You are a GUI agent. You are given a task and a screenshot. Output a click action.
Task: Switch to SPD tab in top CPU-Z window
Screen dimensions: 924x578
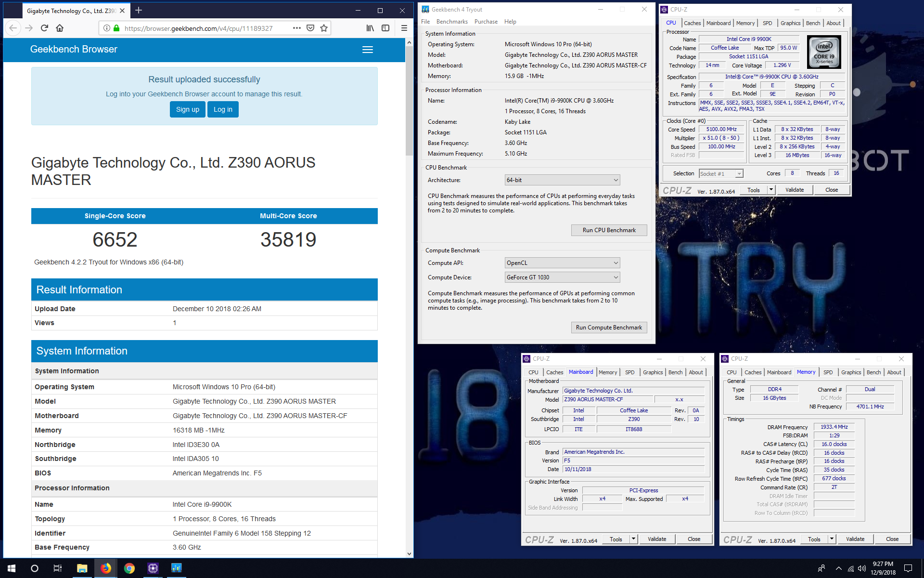click(767, 23)
